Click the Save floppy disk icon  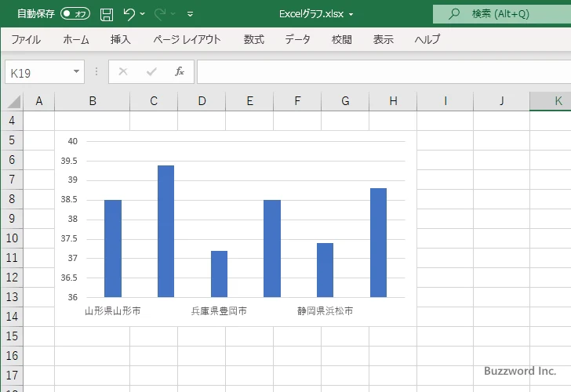coord(107,14)
